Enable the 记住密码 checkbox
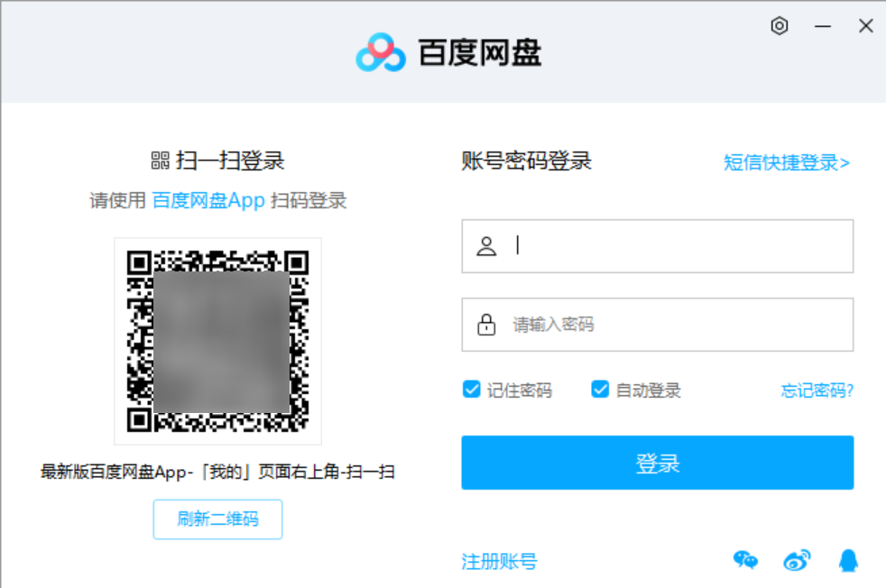 coord(471,390)
